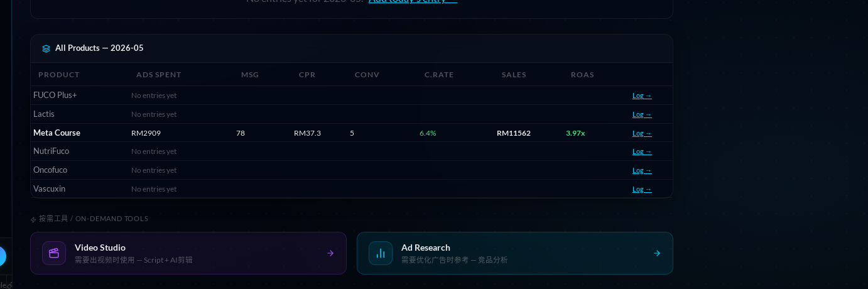
Task: Click the All Products — 2026-05 heading
Action: tap(99, 48)
